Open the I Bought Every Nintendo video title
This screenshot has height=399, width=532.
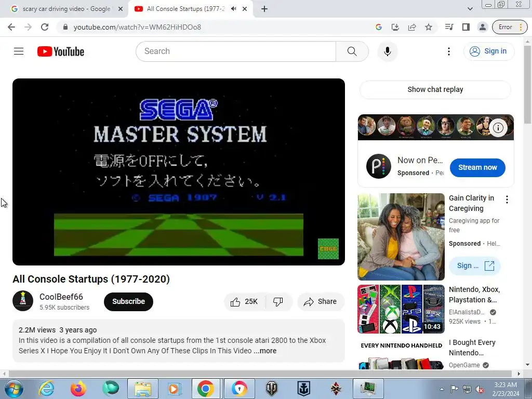[472, 348]
